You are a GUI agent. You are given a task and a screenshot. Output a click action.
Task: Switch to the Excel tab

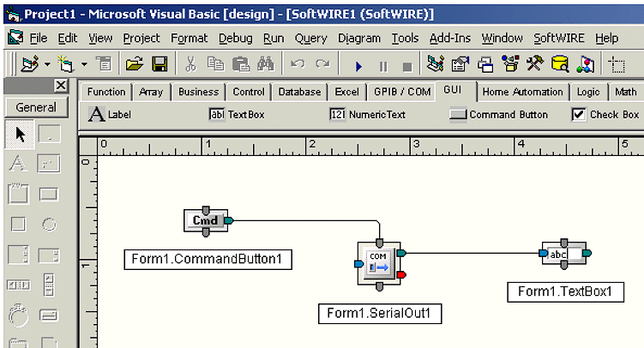(346, 92)
